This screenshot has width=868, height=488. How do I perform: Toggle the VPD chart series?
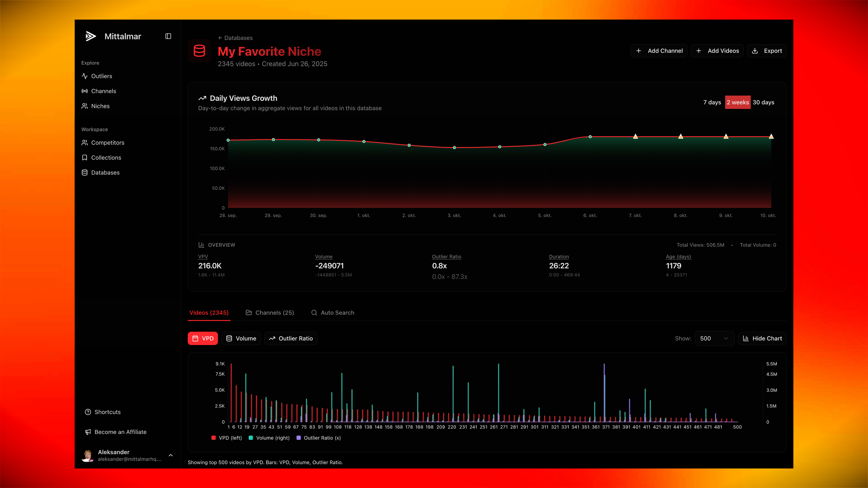203,338
